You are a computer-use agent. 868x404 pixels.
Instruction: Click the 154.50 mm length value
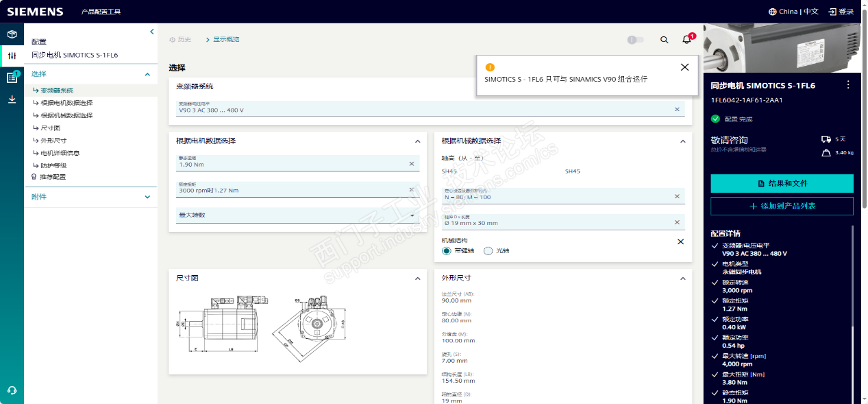[458, 381]
